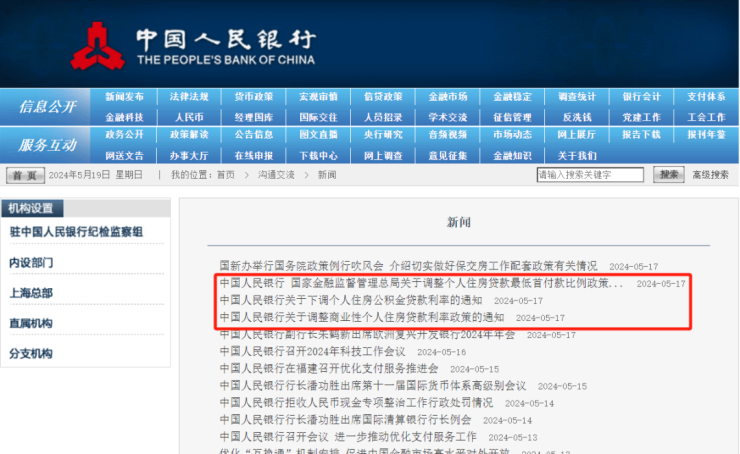Open news 潘功胜出席第十一届国际货币体系高级别会议
This screenshot has height=454, width=740.
click(373, 386)
